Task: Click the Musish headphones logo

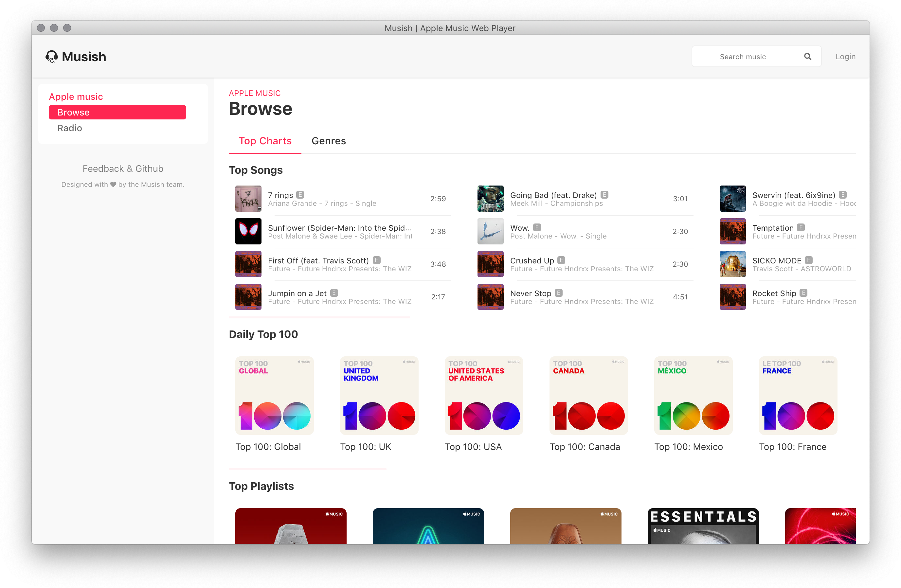Action: click(x=51, y=57)
